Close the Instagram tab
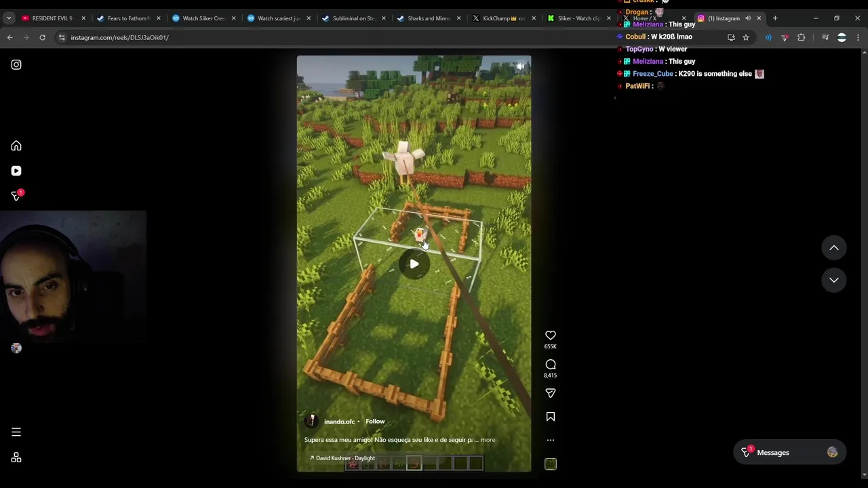Screen dimensions: 868x488 759,18
